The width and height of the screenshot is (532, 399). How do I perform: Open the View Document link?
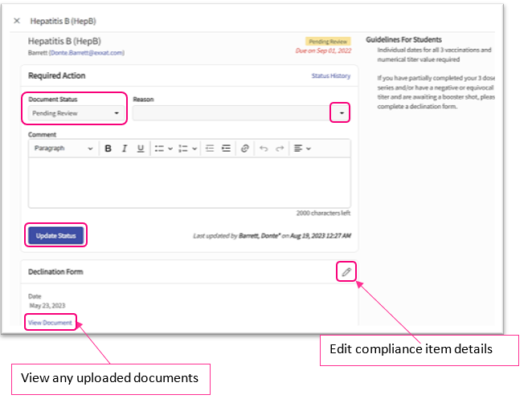(50, 323)
